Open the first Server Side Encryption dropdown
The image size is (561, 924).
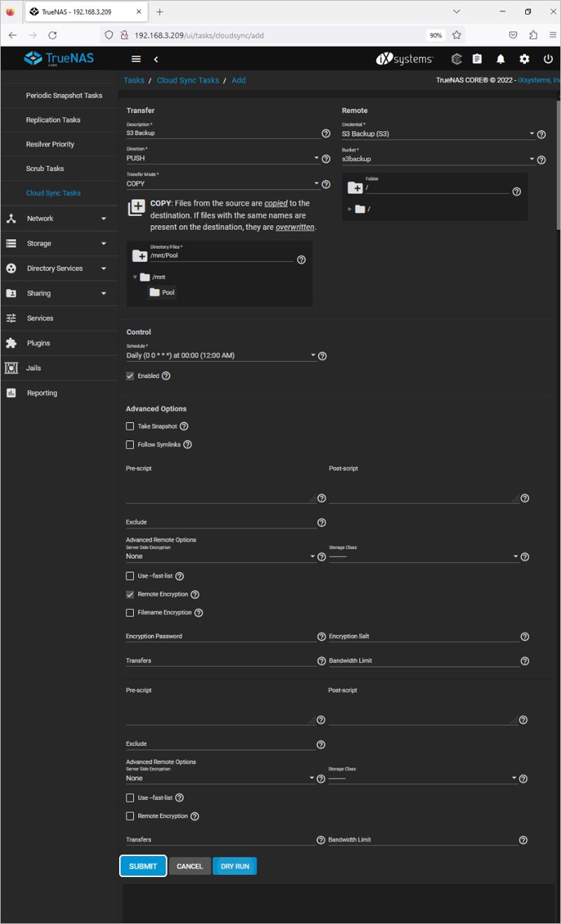point(221,556)
